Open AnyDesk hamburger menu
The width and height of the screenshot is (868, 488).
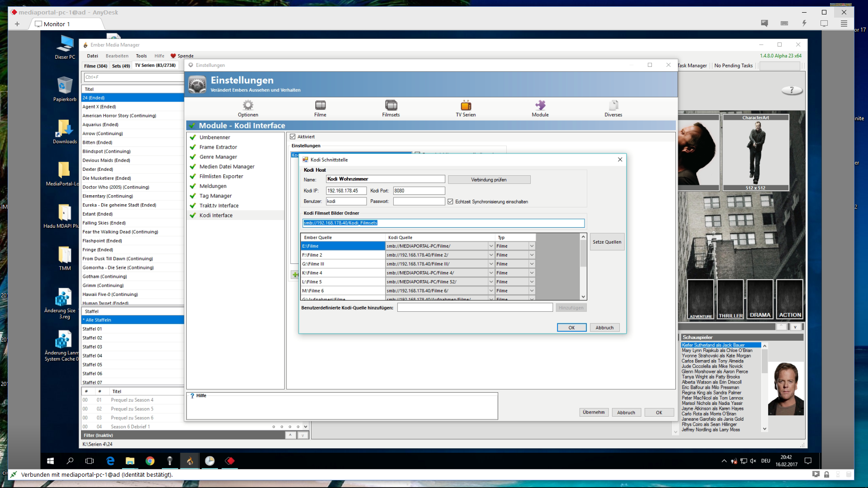(x=844, y=23)
